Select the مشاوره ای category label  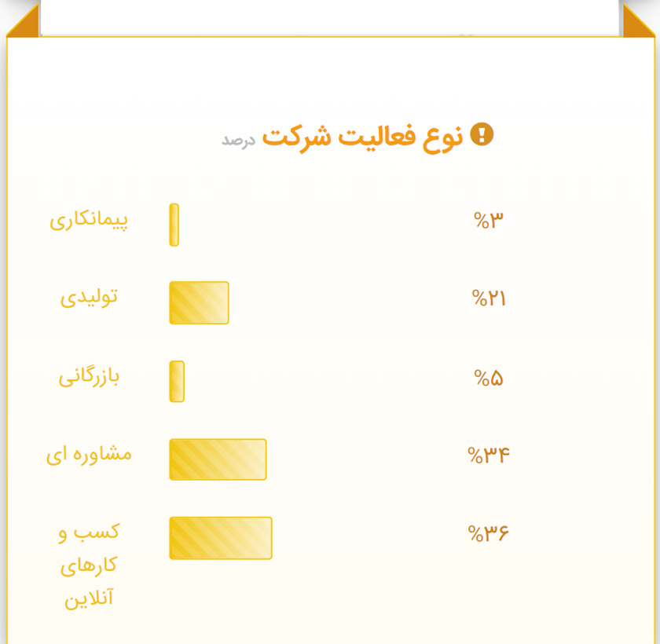pos(89,455)
